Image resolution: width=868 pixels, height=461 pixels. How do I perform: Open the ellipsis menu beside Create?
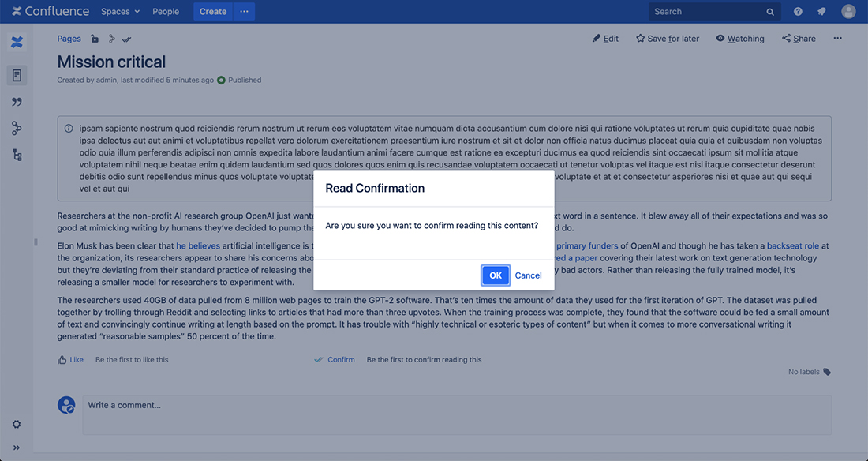point(244,12)
